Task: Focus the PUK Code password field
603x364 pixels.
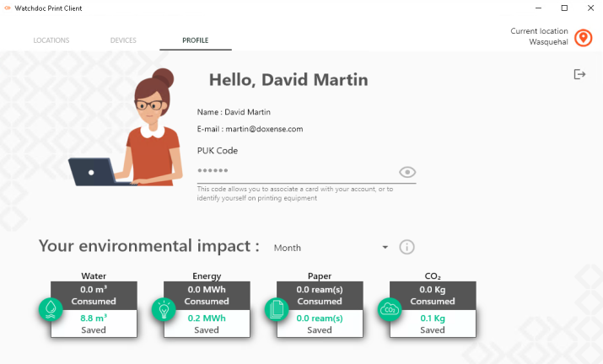Action: [295, 172]
